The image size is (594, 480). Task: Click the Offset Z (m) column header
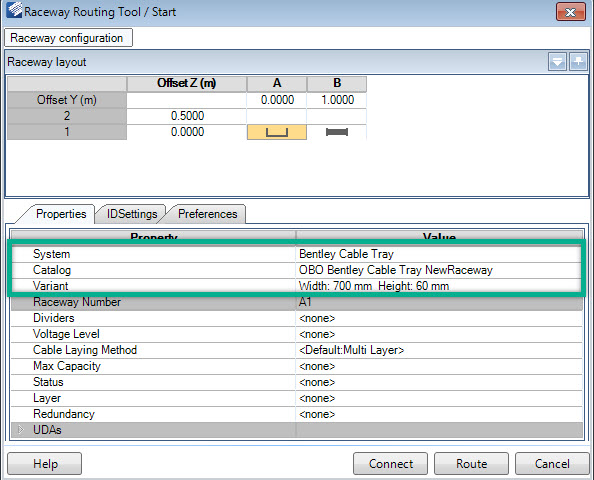click(187, 83)
